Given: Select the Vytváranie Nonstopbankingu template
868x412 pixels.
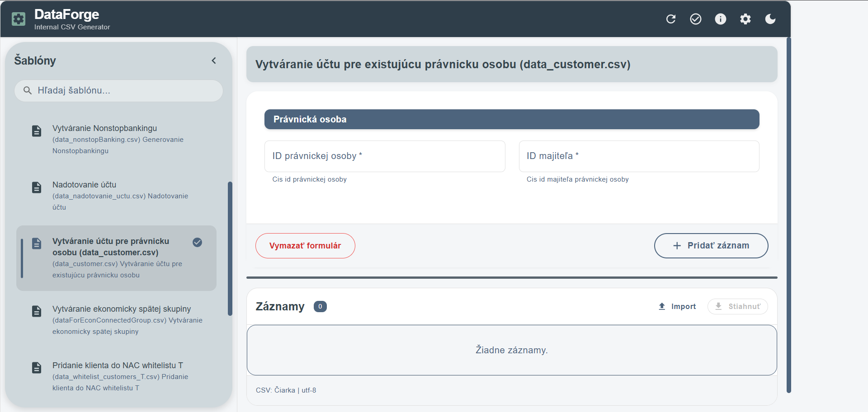Looking at the screenshot, I should (117, 140).
